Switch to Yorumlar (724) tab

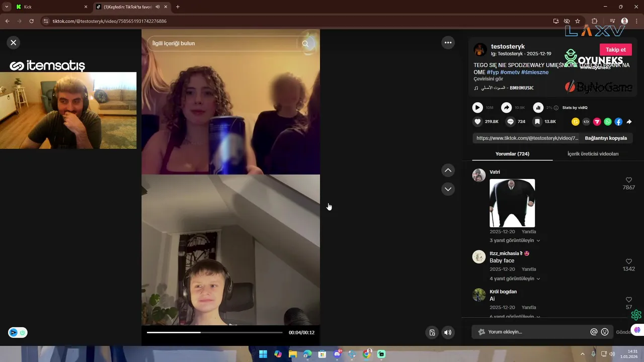512,154
